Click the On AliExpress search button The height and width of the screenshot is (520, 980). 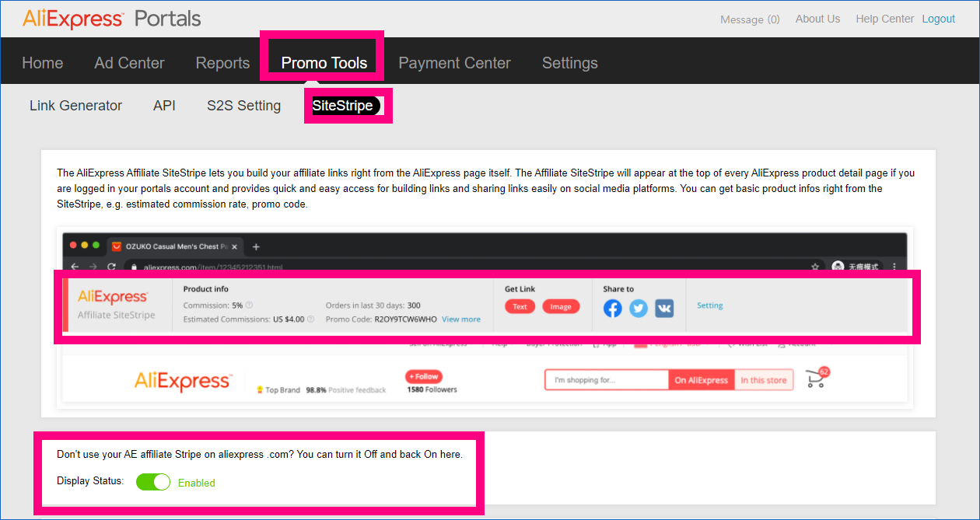point(702,380)
